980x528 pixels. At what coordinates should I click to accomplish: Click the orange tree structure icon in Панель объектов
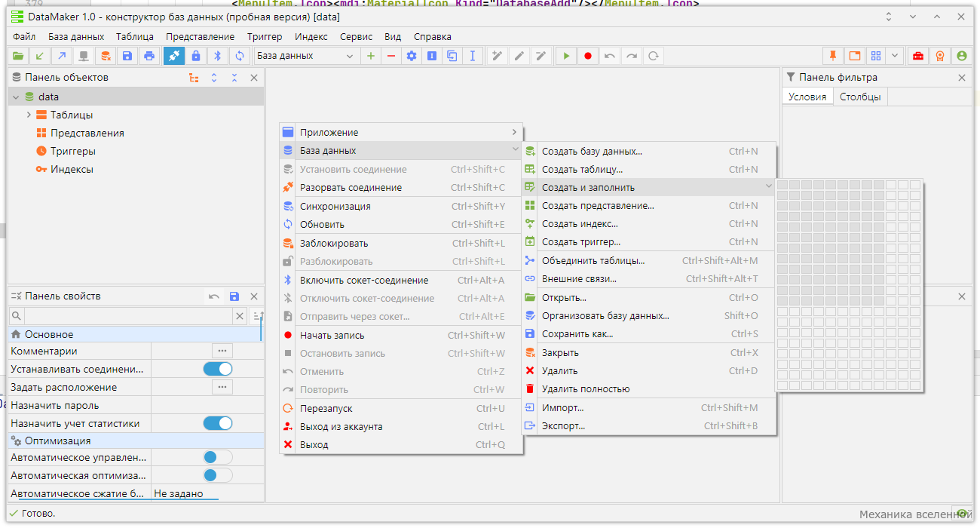click(194, 78)
